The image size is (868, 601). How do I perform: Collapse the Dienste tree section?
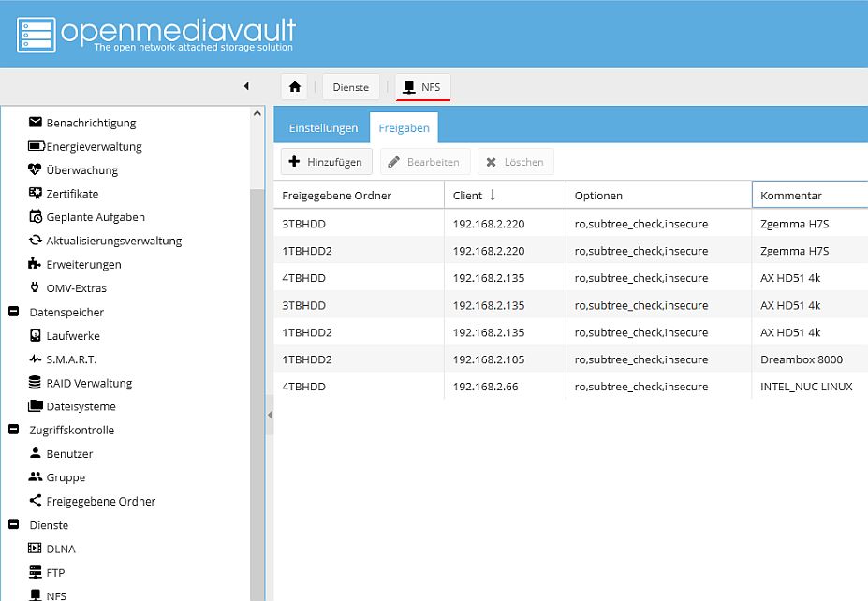point(14,525)
